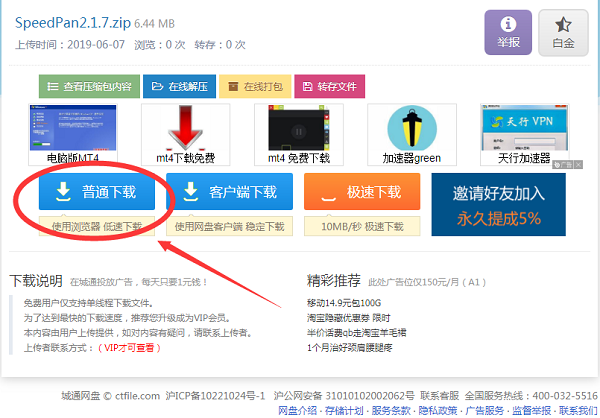The height and width of the screenshot is (418, 600).
Task: Open the 加速器green ad thumbnail
Action: (x=412, y=134)
